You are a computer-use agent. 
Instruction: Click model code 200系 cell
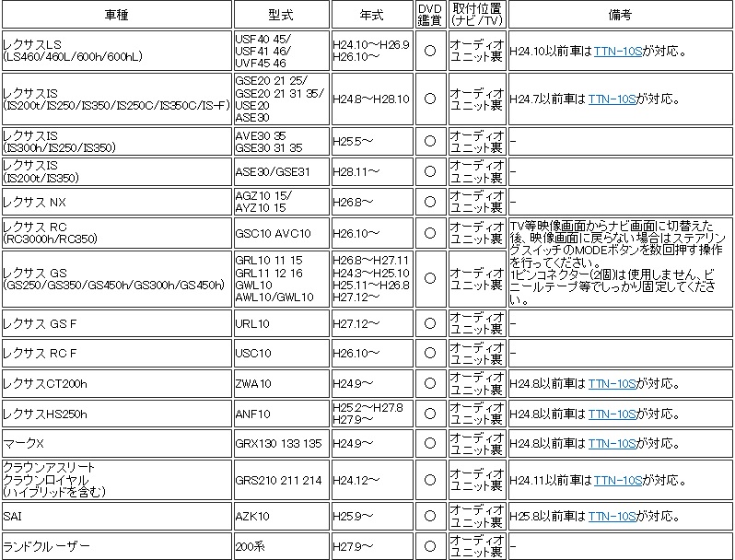pos(282,546)
